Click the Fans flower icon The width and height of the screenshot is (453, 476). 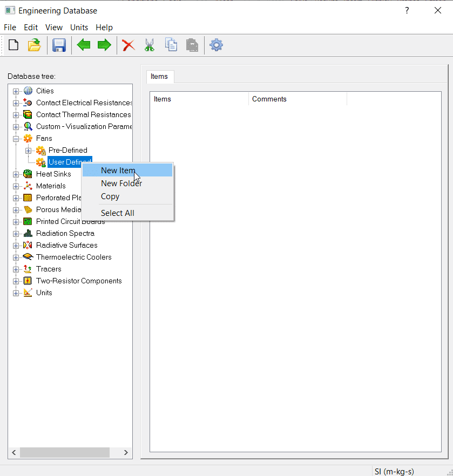pyautogui.click(x=28, y=138)
